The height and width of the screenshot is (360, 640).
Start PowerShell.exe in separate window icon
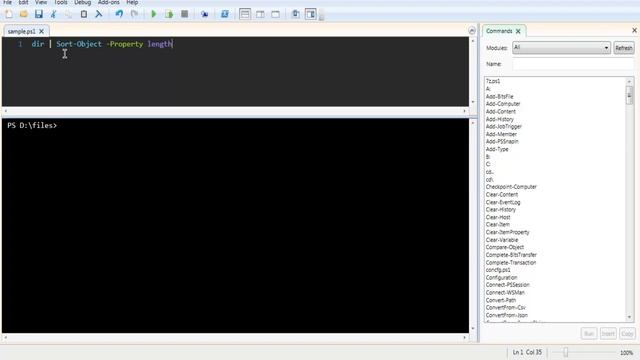tap(224, 14)
